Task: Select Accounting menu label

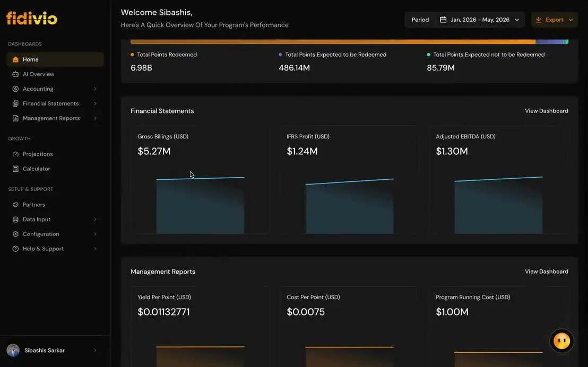Action: click(x=38, y=89)
